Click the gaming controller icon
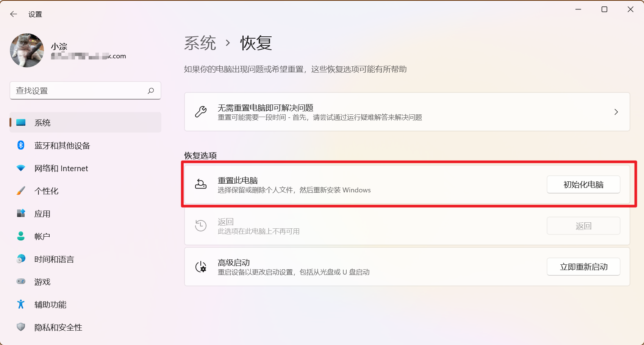The height and width of the screenshot is (345, 644). point(21,282)
